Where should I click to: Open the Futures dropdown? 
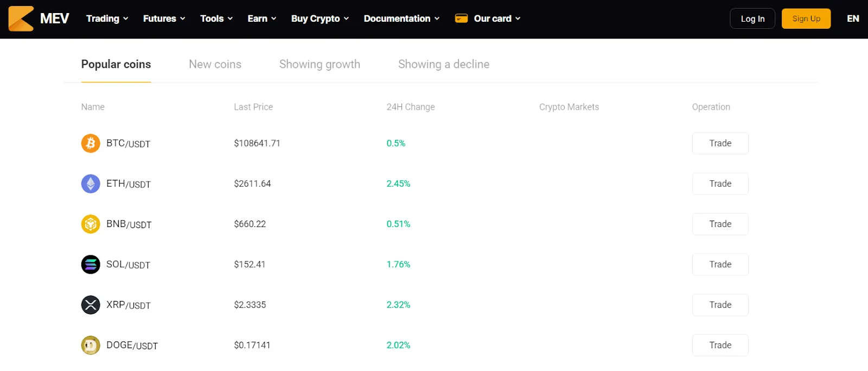coord(164,18)
